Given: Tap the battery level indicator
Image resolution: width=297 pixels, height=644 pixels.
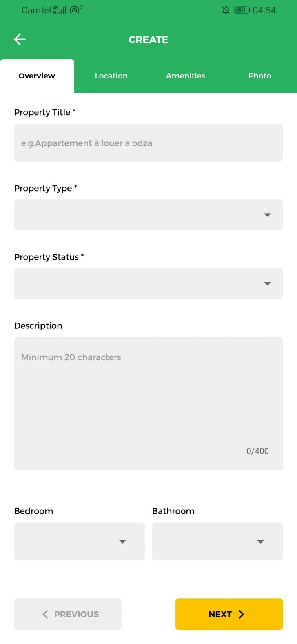Looking at the screenshot, I should 242,10.
